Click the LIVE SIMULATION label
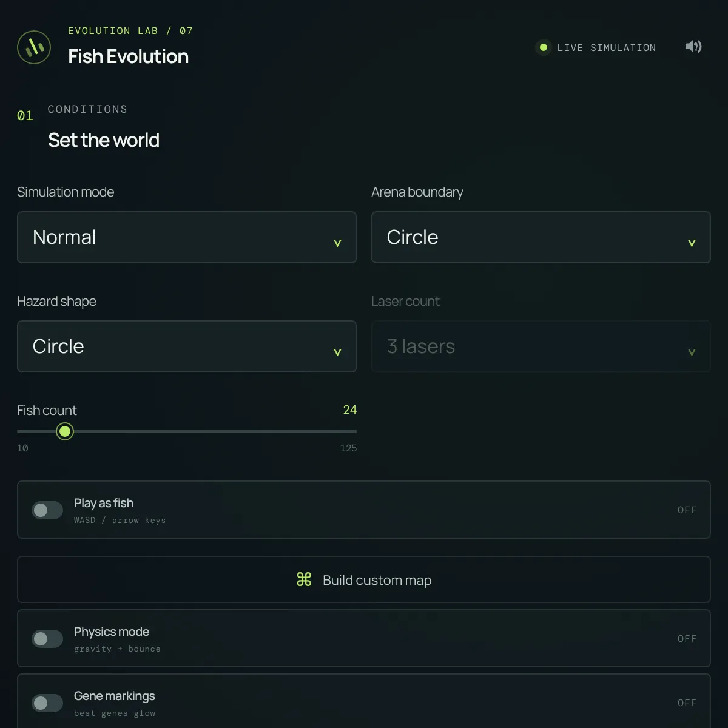The width and height of the screenshot is (728, 728). [607, 47]
